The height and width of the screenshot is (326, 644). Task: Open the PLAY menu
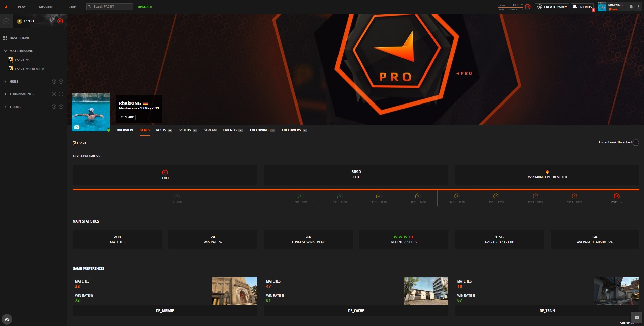click(x=22, y=7)
